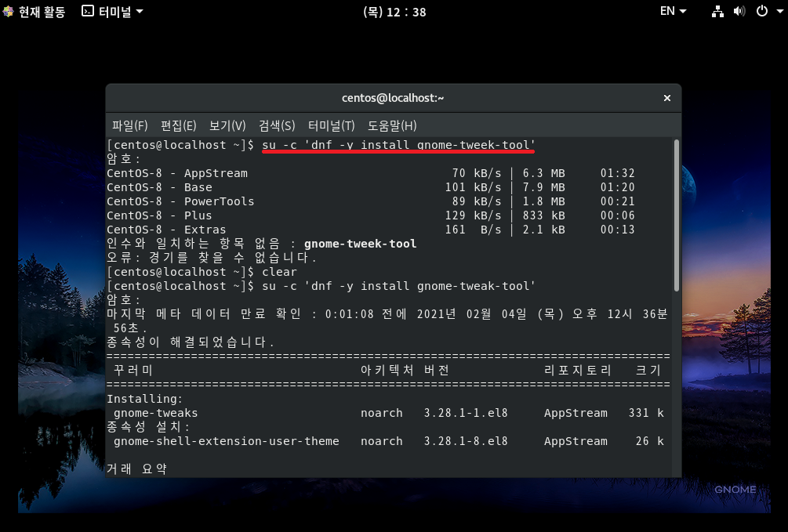Click the activities logo icon in top bar
Viewport: 788px width, 532px height.
8,12
